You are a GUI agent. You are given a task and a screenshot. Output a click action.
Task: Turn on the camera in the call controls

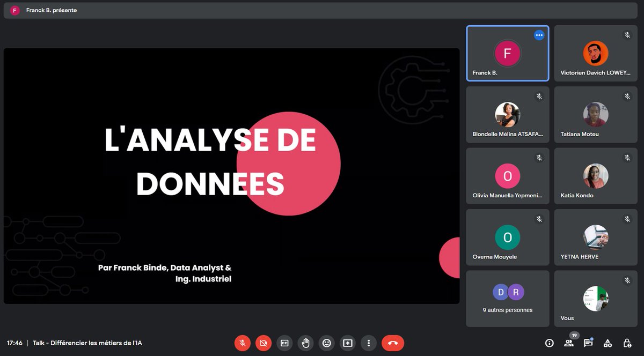pyautogui.click(x=264, y=343)
